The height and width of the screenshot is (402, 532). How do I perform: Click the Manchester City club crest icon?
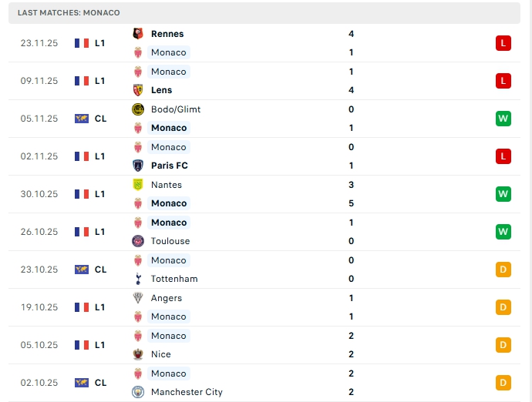pyautogui.click(x=138, y=392)
